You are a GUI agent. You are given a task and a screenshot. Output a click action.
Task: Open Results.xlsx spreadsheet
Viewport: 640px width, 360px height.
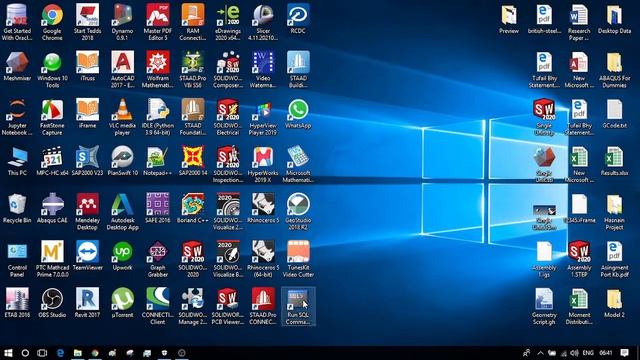(x=614, y=161)
